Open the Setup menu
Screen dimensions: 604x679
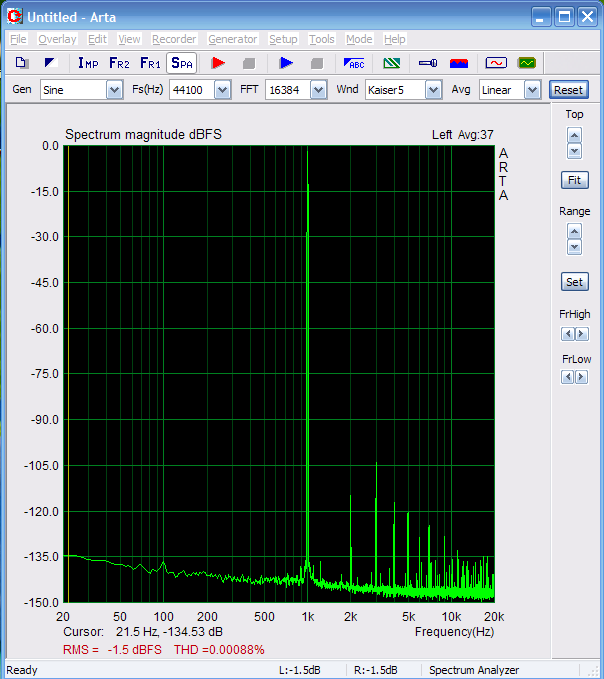click(x=283, y=39)
